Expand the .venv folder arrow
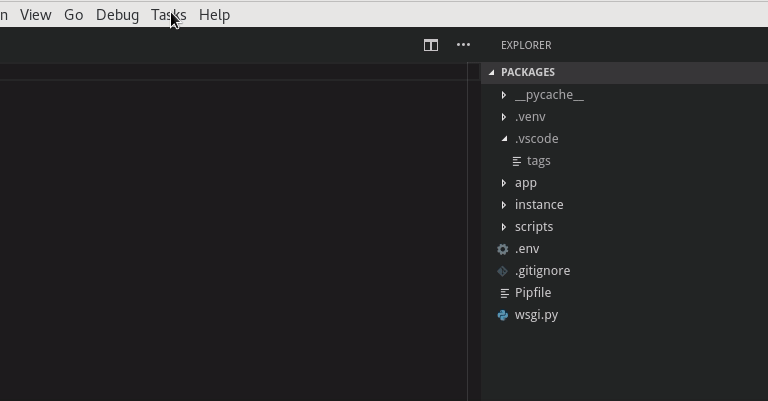The width and height of the screenshot is (768, 401). [x=504, y=117]
